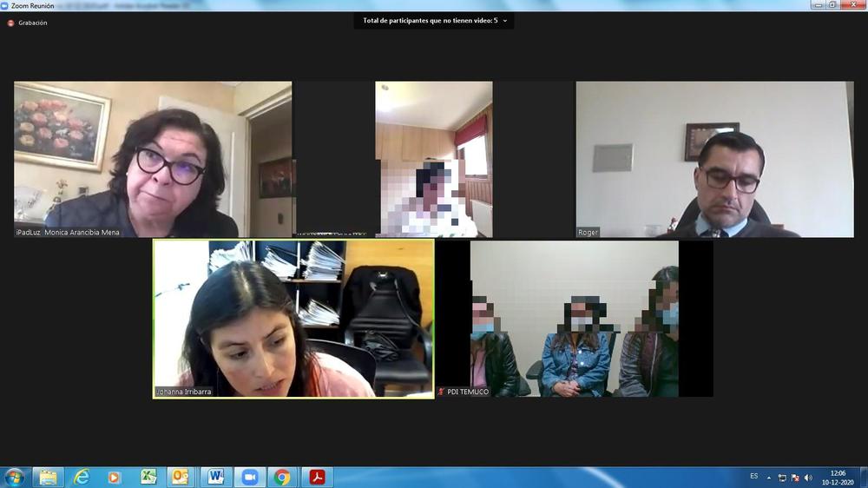Open Google Chrome from the taskbar
The height and width of the screenshot is (488, 868).
coord(282,477)
